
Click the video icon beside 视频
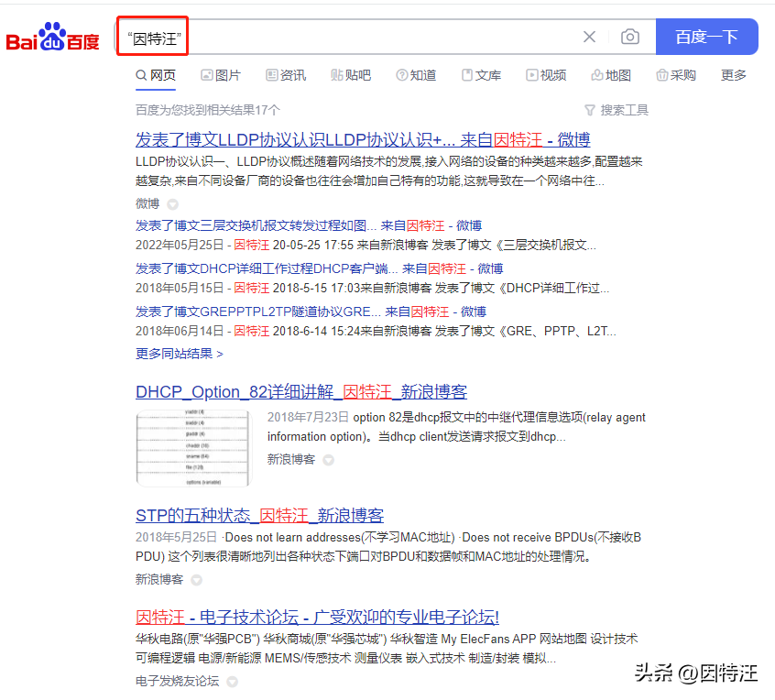pos(530,75)
